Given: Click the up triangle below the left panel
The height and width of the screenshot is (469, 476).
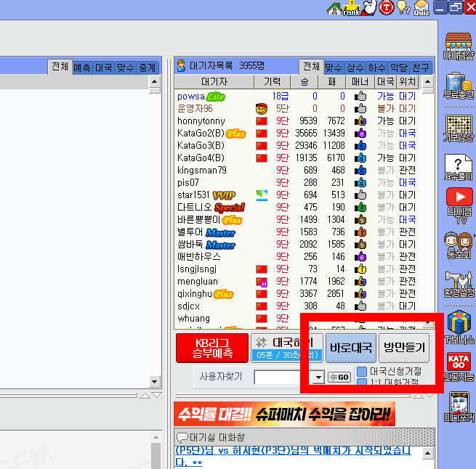Looking at the screenshot, I should (x=145, y=395).
